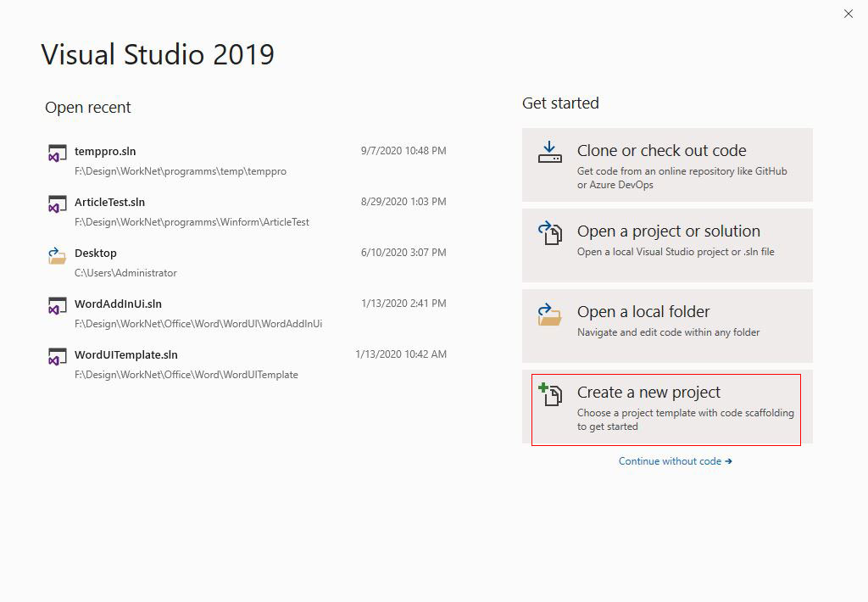Click the path C:\Users\Administrator
The width and height of the screenshot is (868, 602).
click(125, 273)
